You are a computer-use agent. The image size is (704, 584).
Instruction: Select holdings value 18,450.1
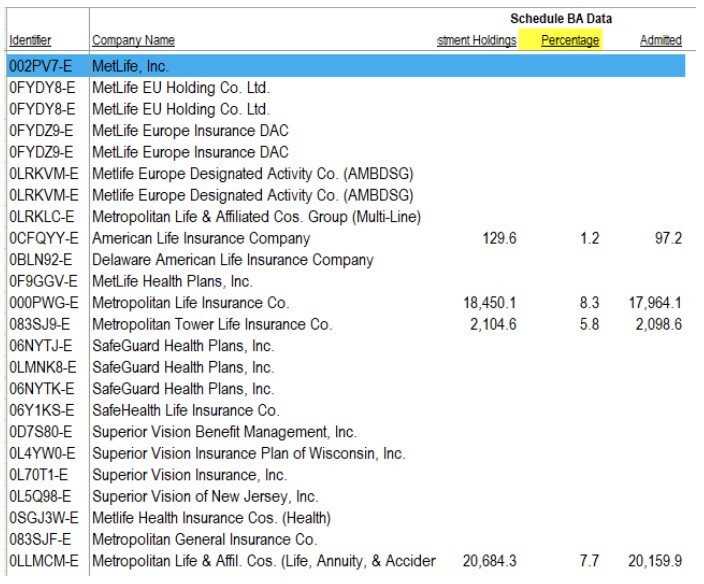(x=490, y=303)
